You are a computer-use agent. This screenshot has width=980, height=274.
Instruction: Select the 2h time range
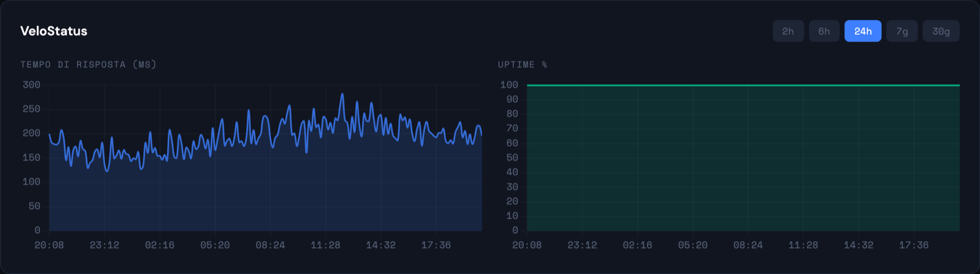click(x=788, y=31)
